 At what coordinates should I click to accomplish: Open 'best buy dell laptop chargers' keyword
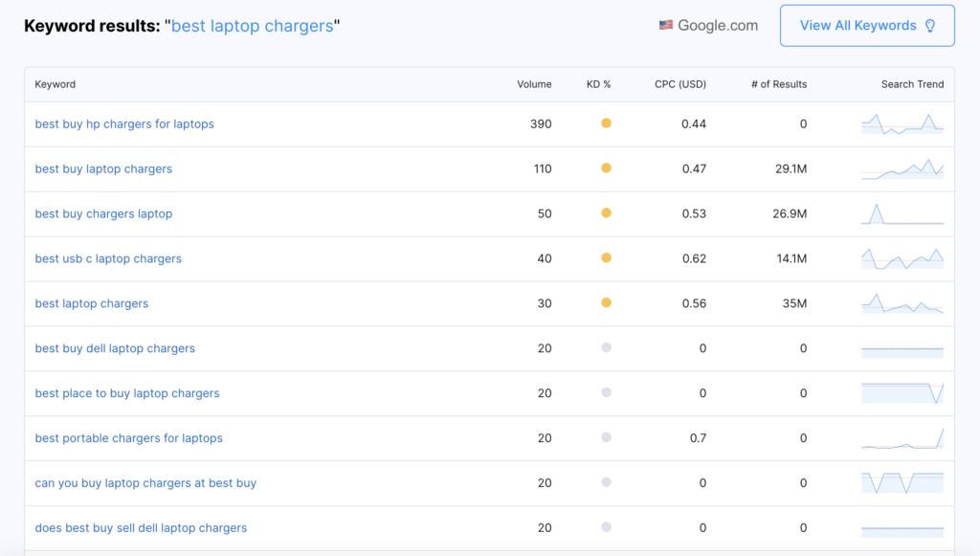point(115,348)
